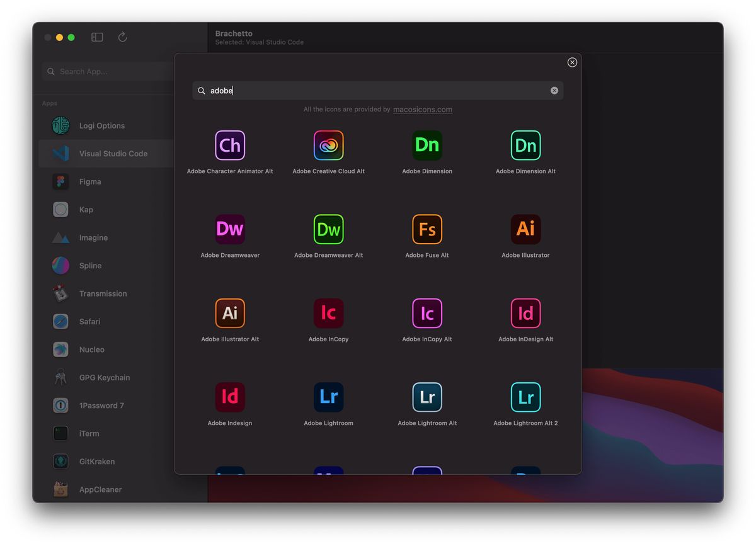
Task: Select Spline in the app list
Action: [x=106, y=266]
